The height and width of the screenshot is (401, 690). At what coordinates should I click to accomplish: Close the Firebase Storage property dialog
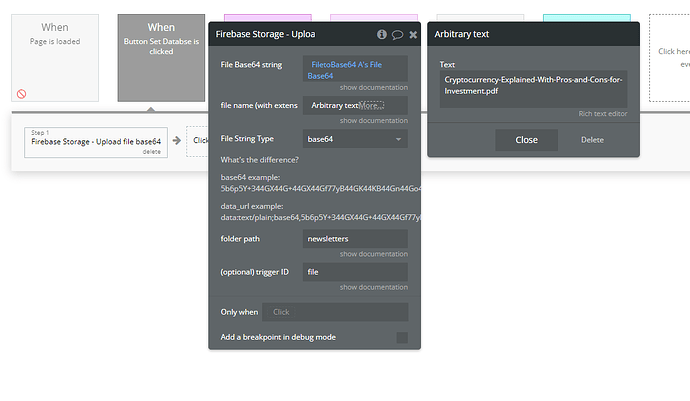[x=413, y=35]
